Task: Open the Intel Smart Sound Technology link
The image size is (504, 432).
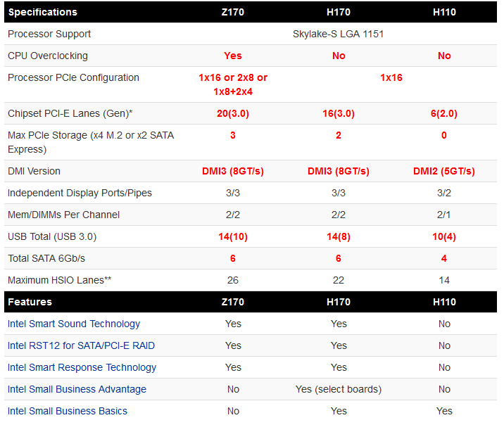Action: pos(74,324)
